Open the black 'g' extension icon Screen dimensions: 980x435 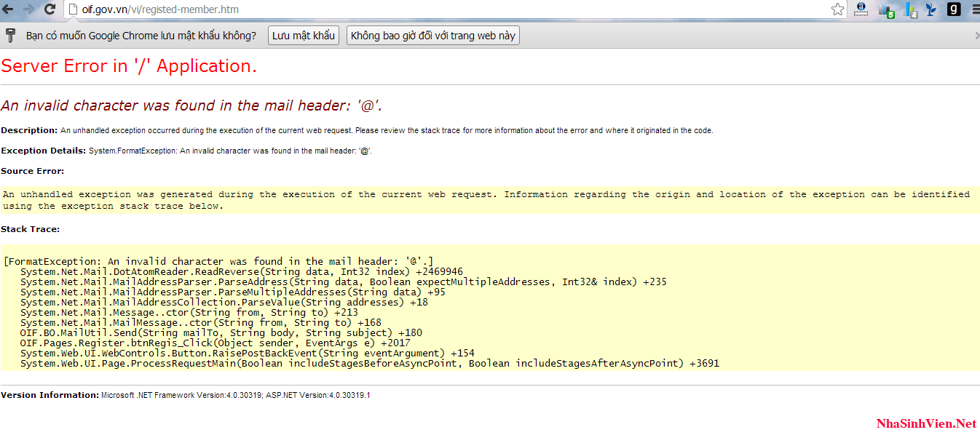[954, 9]
